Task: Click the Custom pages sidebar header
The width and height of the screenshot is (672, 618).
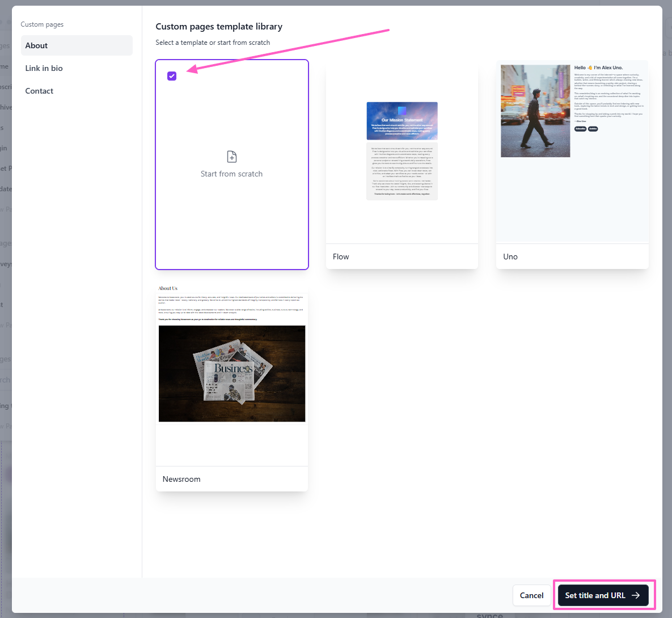Action: (42, 24)
